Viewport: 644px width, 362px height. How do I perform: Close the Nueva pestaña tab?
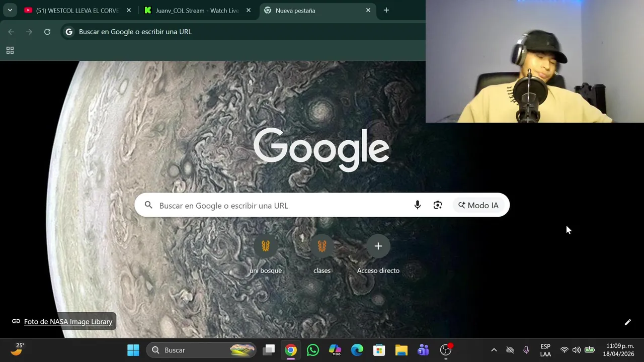coord(368,10)
